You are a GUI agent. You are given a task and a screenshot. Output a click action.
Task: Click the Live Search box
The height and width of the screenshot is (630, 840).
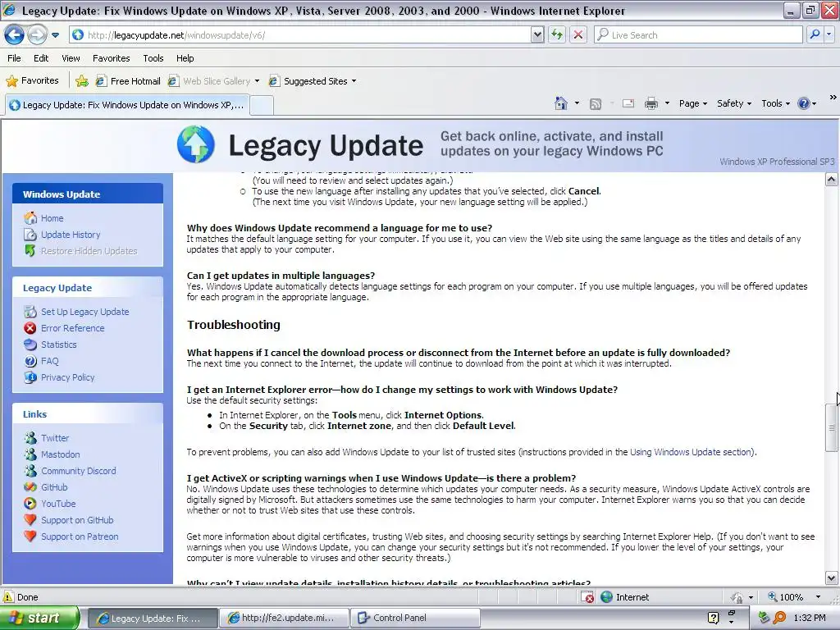[x=698, y=34]
